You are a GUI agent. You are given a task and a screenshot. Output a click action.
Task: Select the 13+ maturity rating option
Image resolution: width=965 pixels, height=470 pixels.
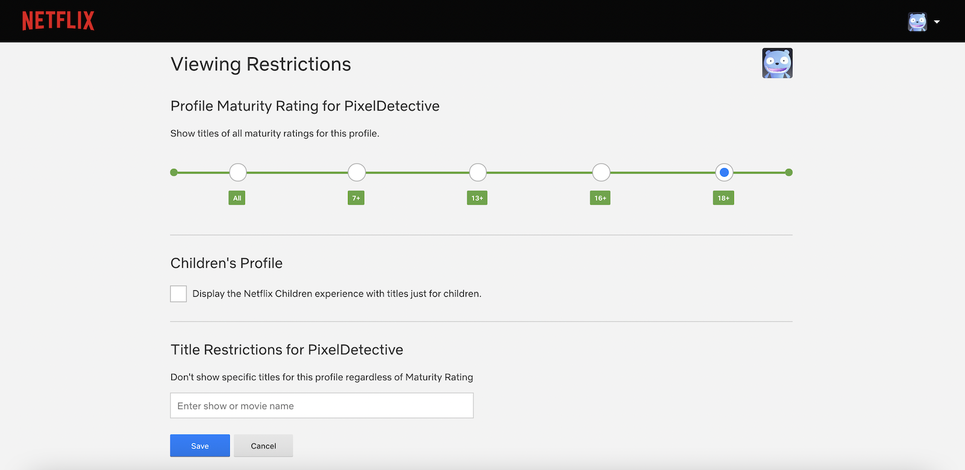point(478,172)
